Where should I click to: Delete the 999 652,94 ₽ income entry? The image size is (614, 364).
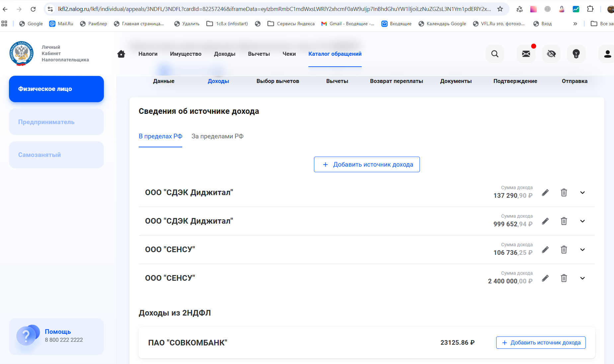[564, 221]
